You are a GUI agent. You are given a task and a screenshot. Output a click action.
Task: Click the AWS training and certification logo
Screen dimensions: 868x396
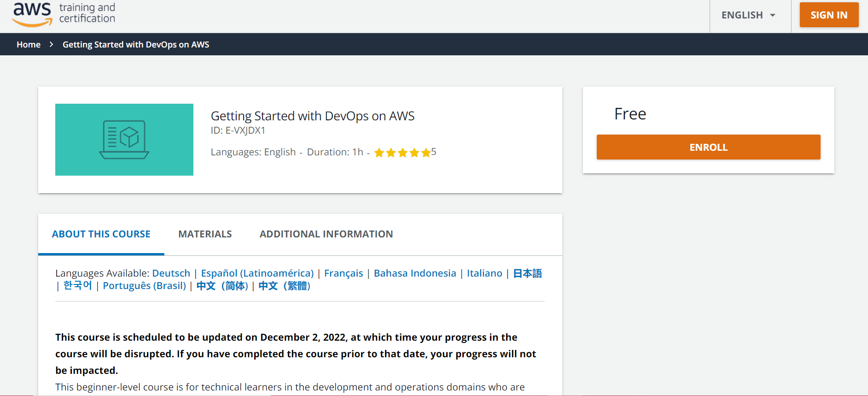point(64,14)
